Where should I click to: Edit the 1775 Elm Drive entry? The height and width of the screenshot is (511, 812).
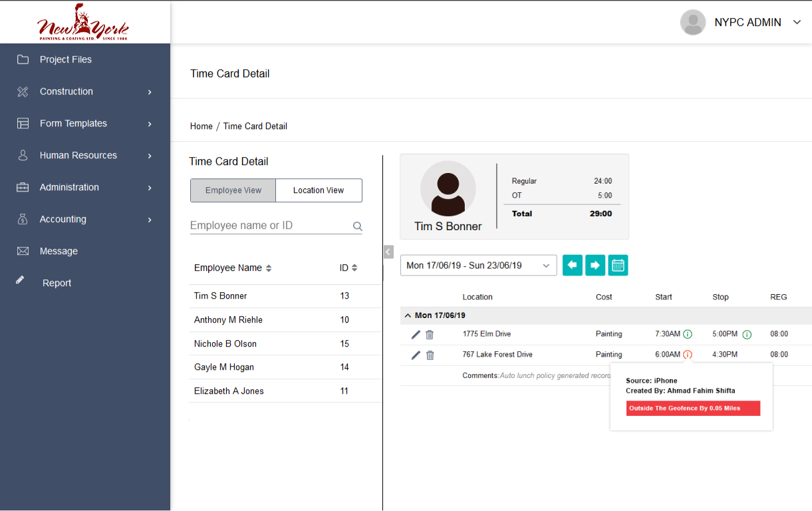point(416,335)
